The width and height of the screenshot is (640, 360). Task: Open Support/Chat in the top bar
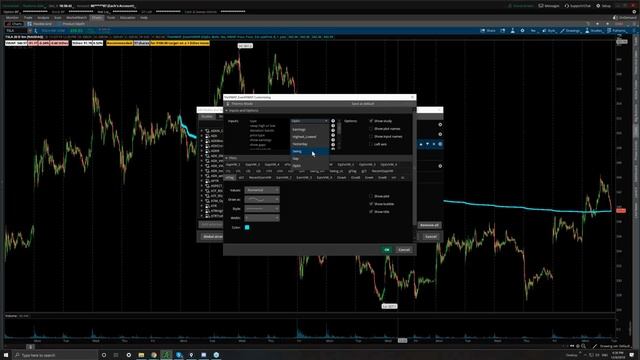point(578,6)
